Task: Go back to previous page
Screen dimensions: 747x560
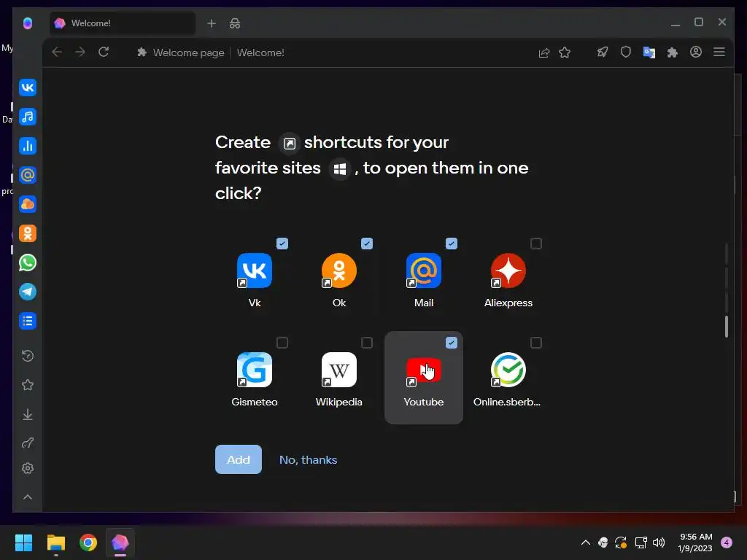Action: click(x=57, y=52)
